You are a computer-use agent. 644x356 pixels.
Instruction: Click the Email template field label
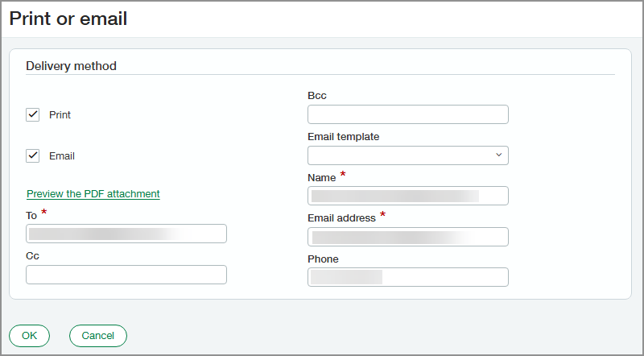[343, 136]
